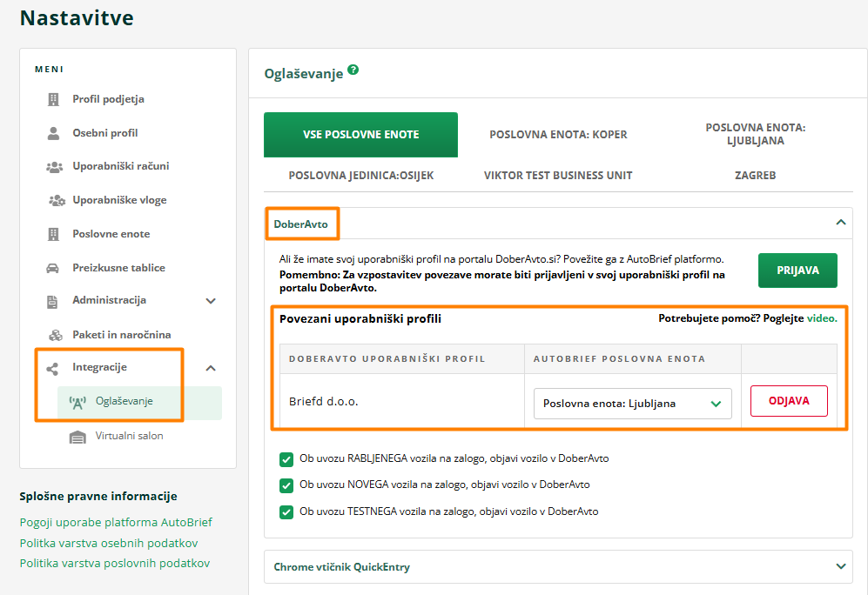The height and width of the screenshot is (595, 868).
Task: Click the document icon beside Administracija
Action: 52,301
